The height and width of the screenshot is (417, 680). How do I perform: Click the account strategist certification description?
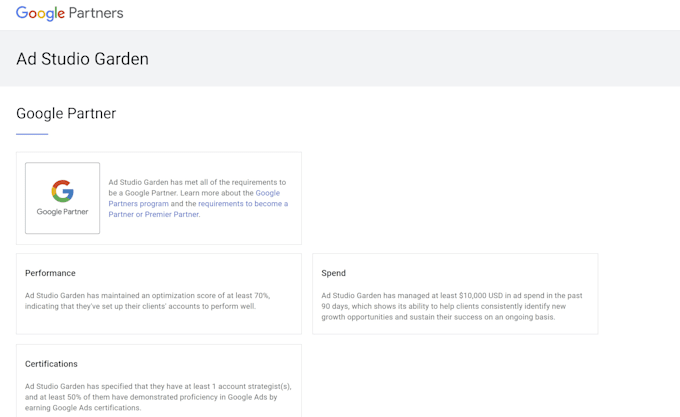click(158, 397)
